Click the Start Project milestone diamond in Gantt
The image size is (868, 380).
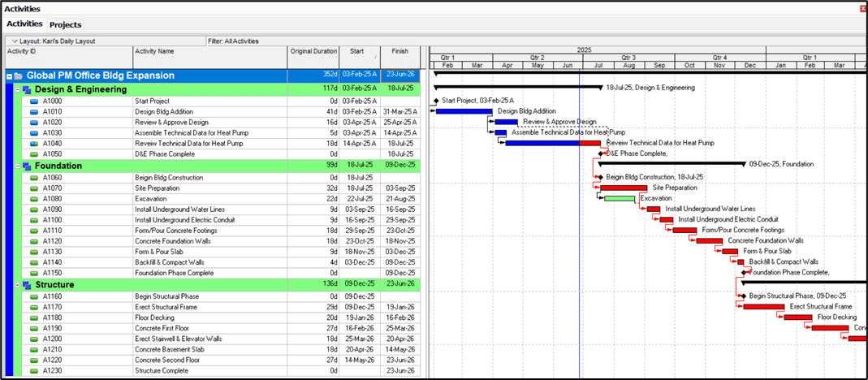click(436, 101)
